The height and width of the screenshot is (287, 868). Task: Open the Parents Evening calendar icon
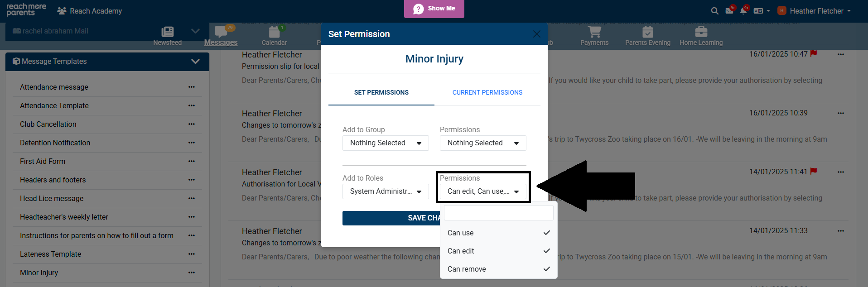[x=647, y=32]
